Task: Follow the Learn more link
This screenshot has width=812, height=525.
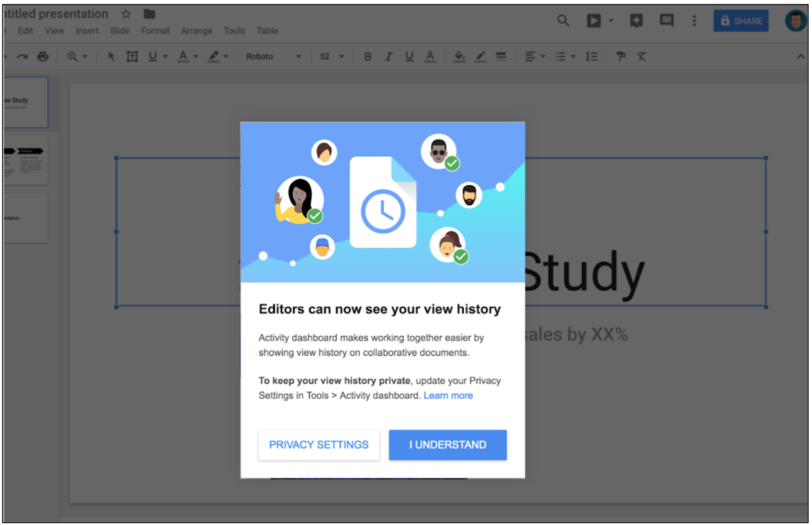Action: point(448,396)
